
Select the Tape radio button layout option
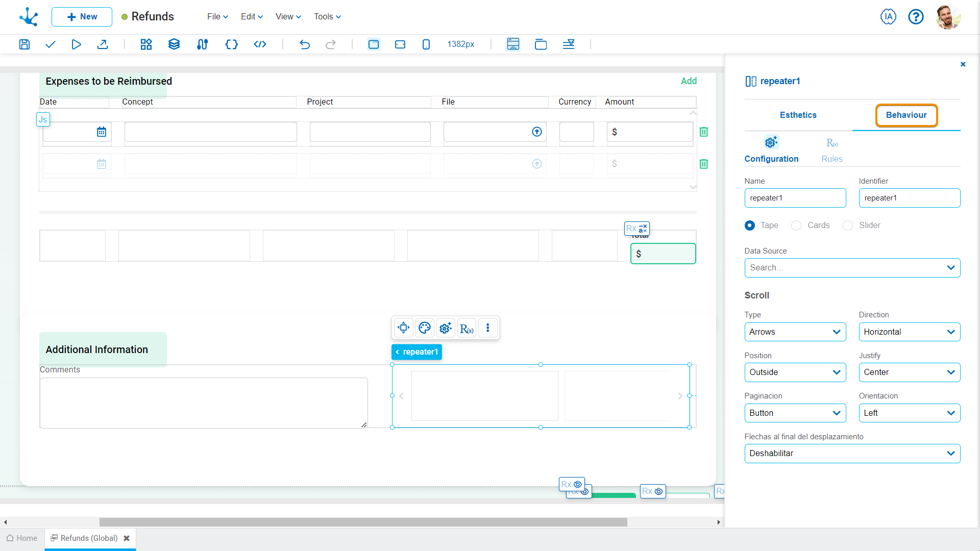749,226
